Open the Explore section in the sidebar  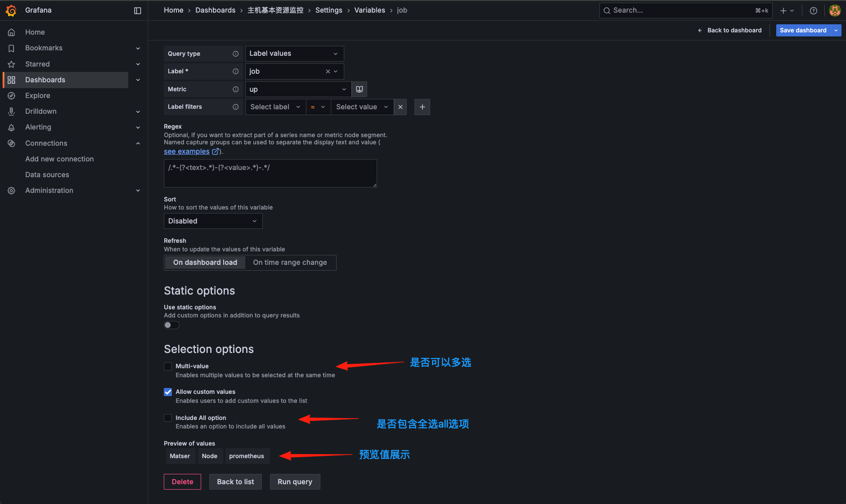pyautogui.click(x=37, y=95)
